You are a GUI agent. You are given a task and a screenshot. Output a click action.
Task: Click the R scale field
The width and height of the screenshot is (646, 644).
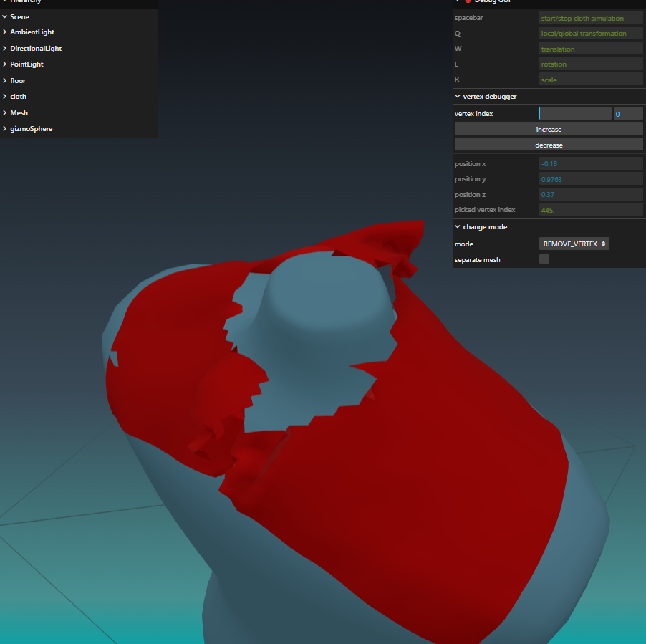coord(591,80)
